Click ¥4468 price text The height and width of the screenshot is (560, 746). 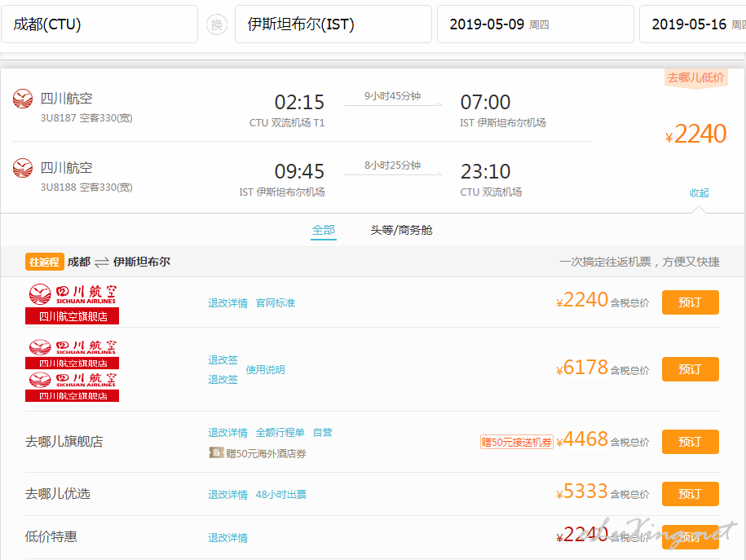(x=582, y=439)
